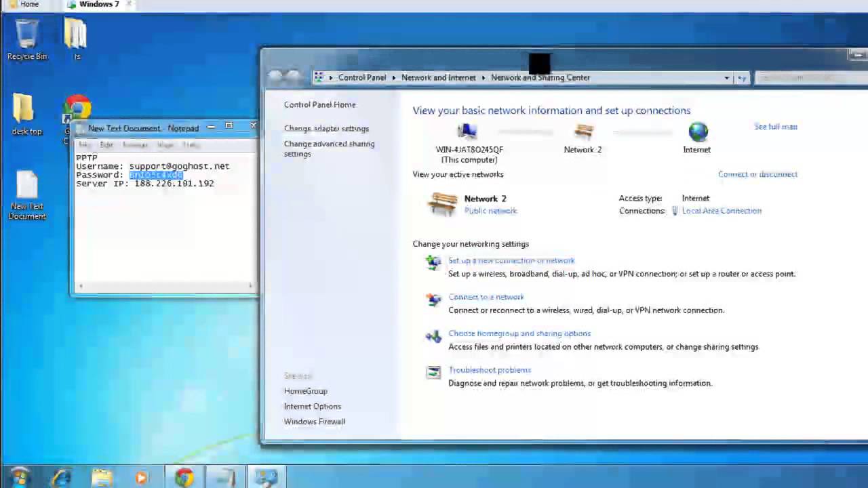
Task: Click the set up new connection icon
Action: pyautogui.click(x=433, y=262)
